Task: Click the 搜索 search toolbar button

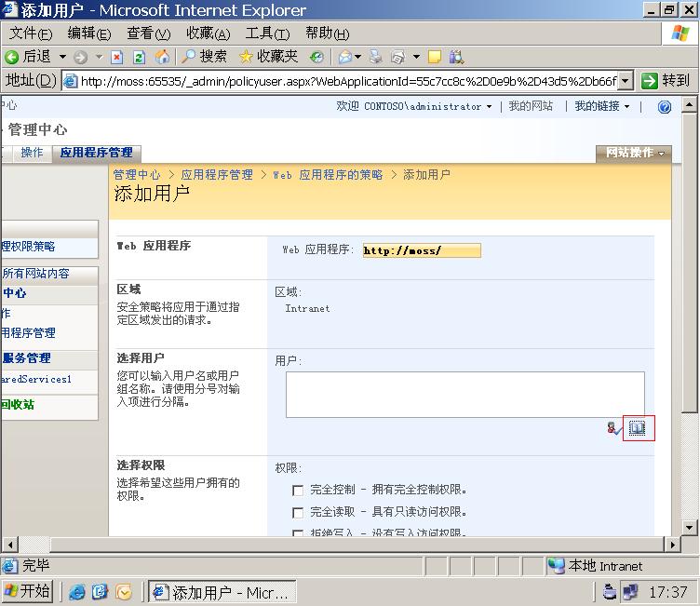Action: pos(204,57)
